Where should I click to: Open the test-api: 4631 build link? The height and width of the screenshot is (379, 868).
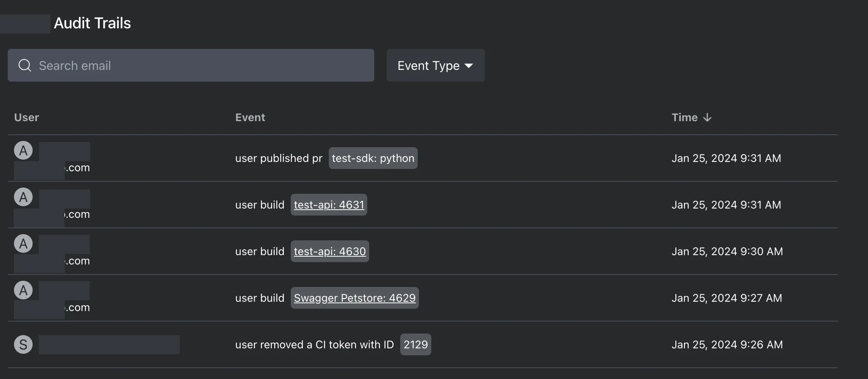click(328, 205)
